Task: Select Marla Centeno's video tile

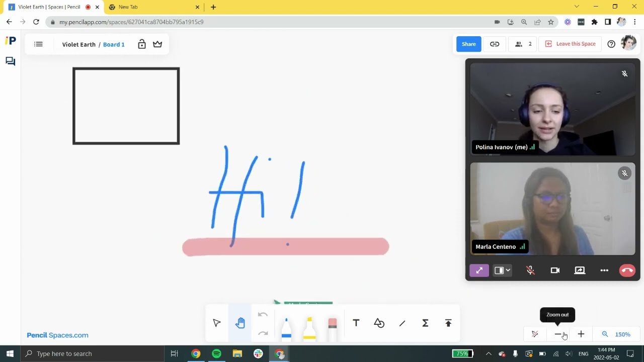Action: click(552, 209)
